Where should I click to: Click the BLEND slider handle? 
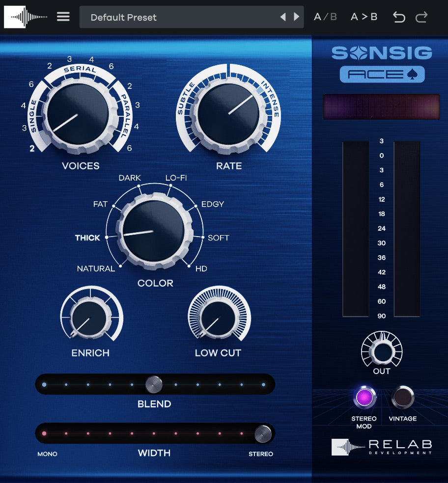(154, 384)
